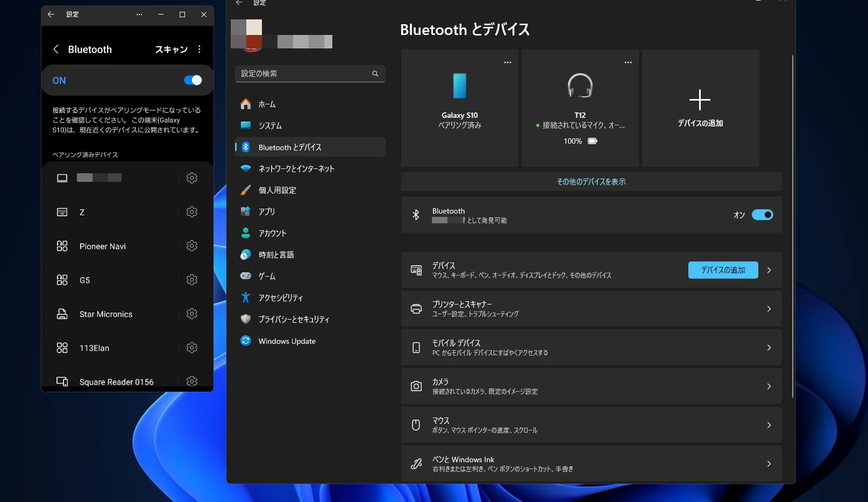868x502 pixels.
Task: Open 時刻と言語 in sidebar
Action: click(310, 255)
